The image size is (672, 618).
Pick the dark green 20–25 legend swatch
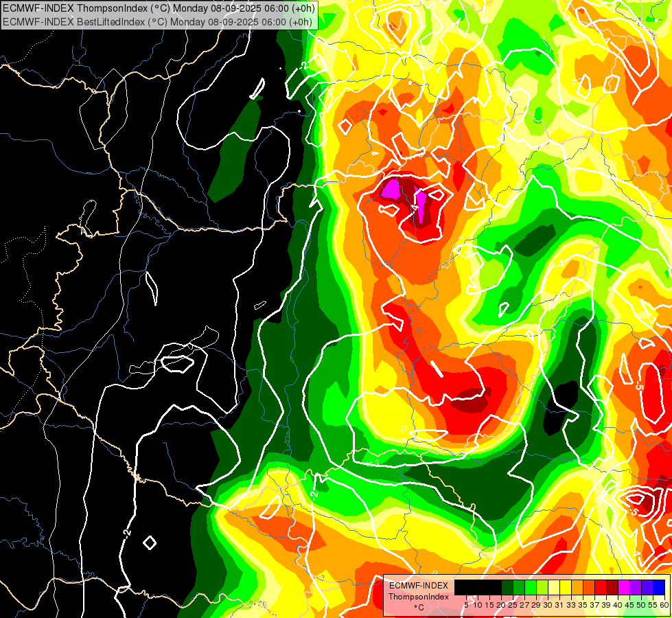coord(507,587)
